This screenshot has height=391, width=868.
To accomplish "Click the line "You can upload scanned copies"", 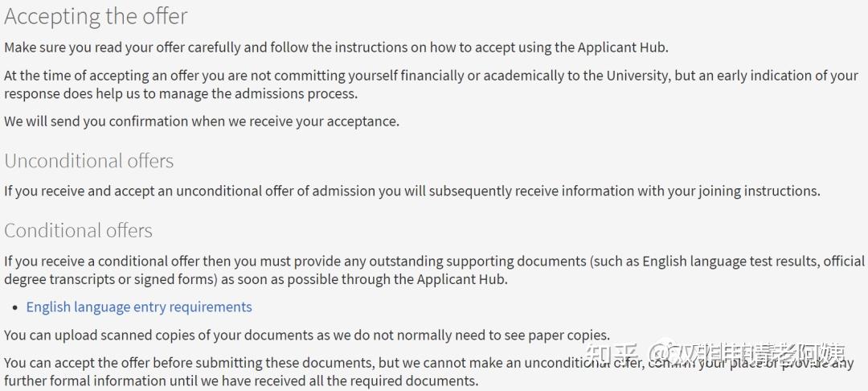I will pyautogui.click(x=307, y=334).
